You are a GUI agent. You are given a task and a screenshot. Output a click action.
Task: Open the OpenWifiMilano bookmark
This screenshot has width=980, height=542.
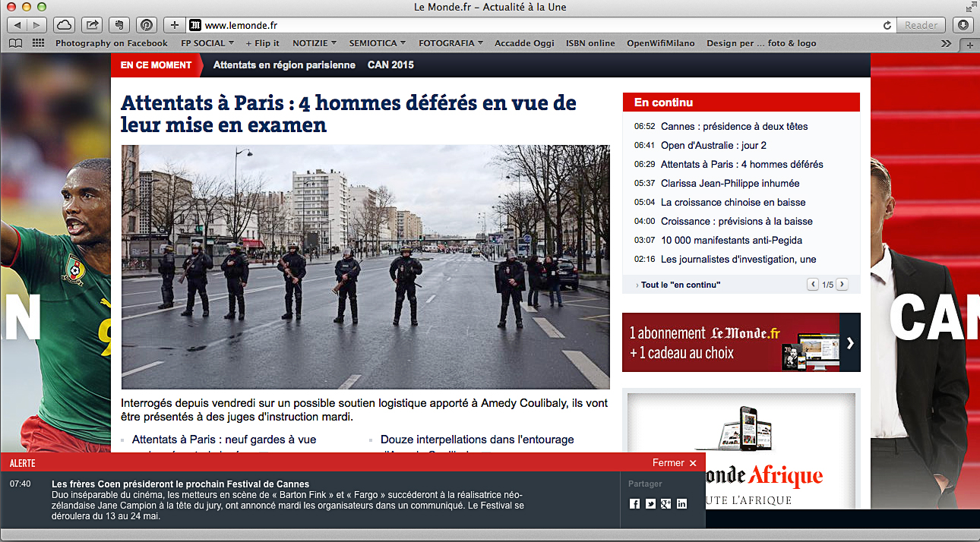pyautogui.click(x=661, y=43)
